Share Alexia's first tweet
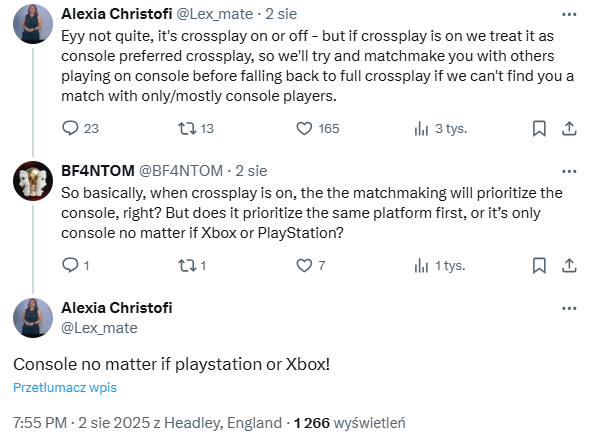Viewport: 589px width, 444px height. pyautogui.click(x=569, y=128)
